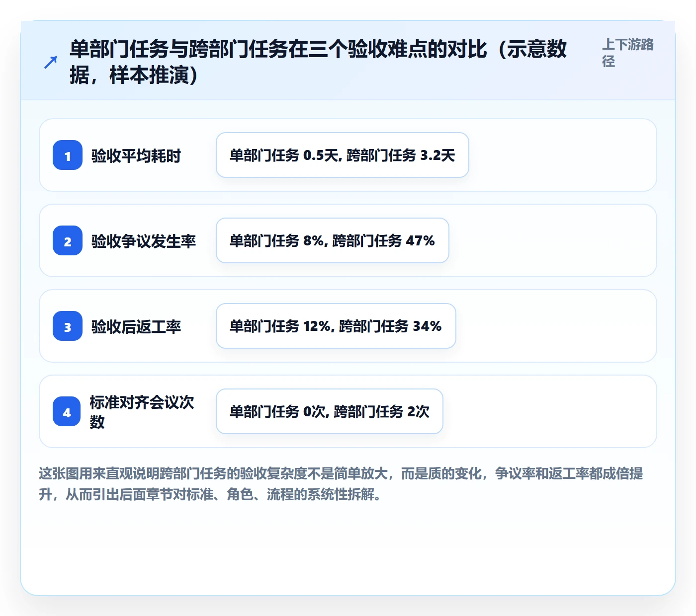The image size is (696, 616).
Task: Click the value box 单部门任务 12%, 跨部门任务 34%
Action: (336, 326)
